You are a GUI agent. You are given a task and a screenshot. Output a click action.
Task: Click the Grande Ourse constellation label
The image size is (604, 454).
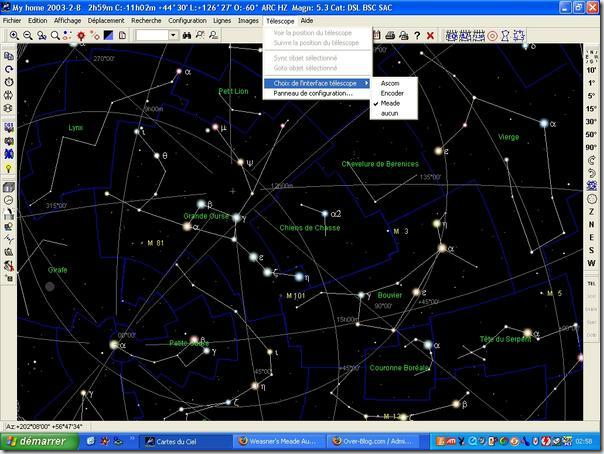pos(206,216)
